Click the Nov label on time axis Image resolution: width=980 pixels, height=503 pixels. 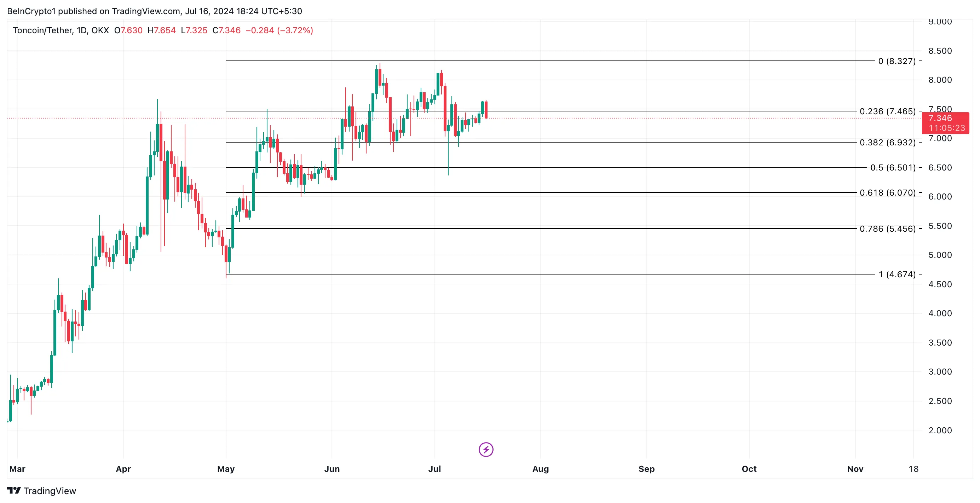(x=855, y=469)
